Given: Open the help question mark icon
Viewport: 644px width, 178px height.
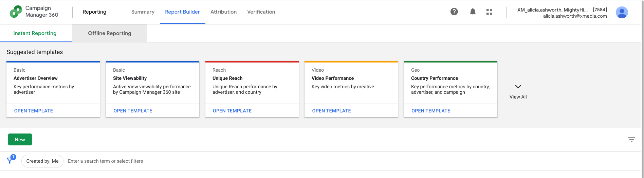Looking at the screenshot, I should pos(454,12).
